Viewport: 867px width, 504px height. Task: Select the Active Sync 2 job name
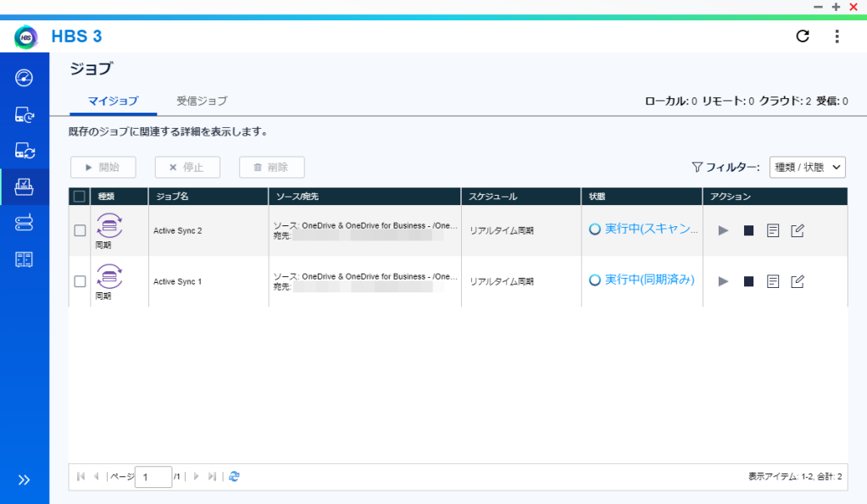tap(177, 230)
